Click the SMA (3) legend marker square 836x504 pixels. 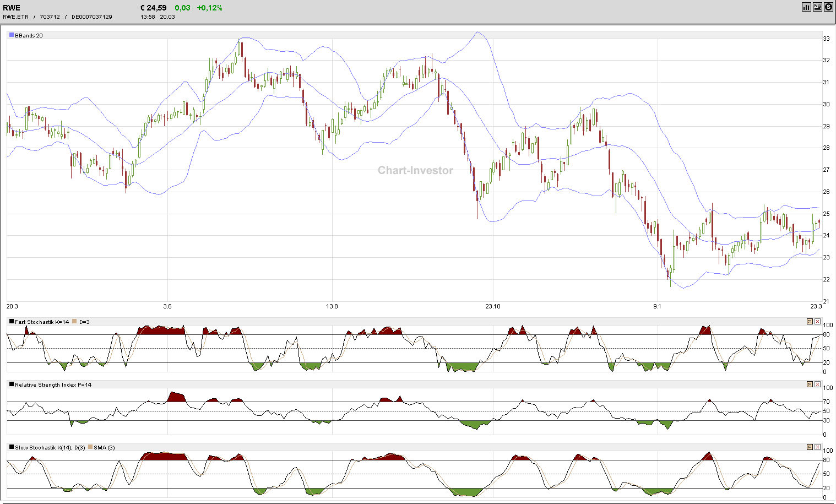(x=91, y=448)
